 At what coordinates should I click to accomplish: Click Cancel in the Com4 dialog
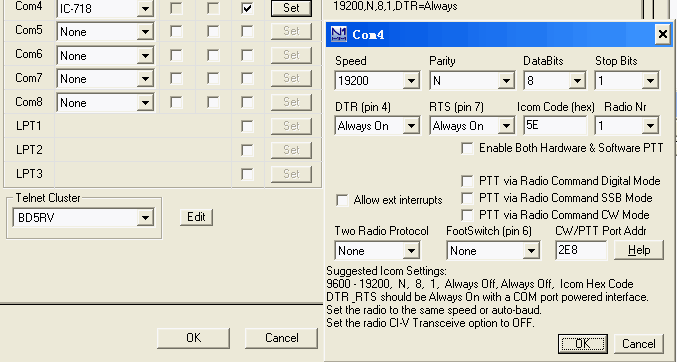click(x=639, y=344)
